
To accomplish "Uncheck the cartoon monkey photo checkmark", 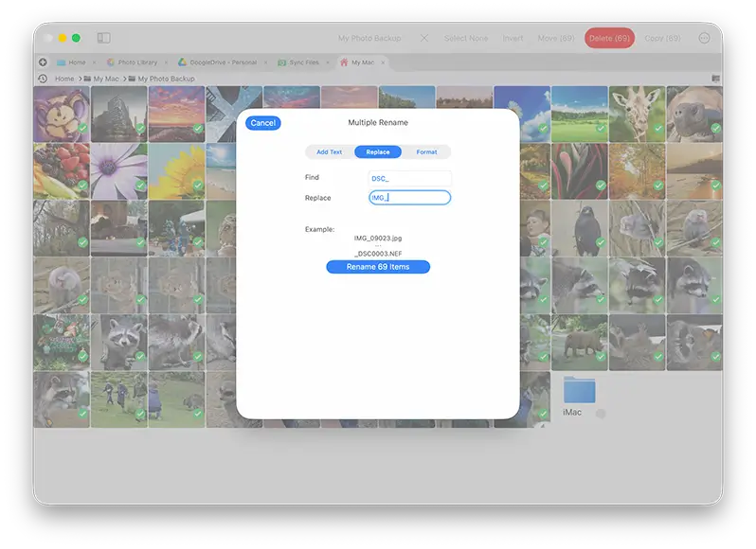I will [83, 128].
